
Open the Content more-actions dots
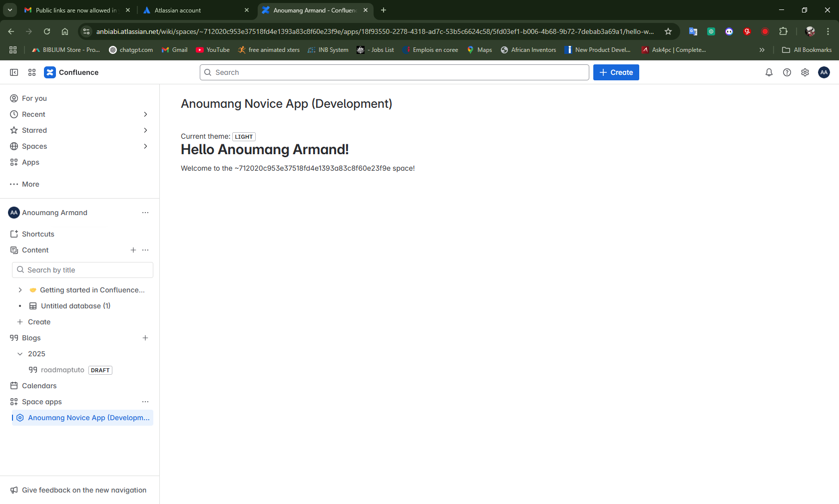point(145,250)
